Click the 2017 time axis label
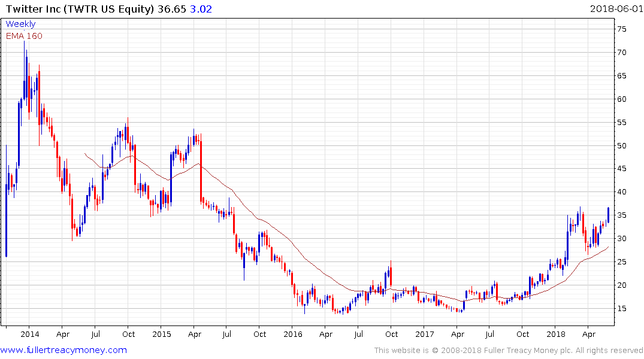This screenshot has width=644, height=359. (424, 334)
